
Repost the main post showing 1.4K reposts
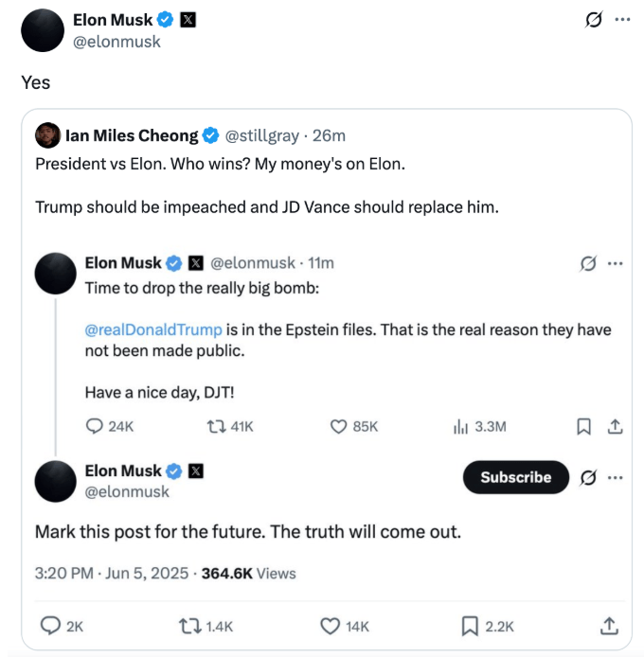tap(188, 626)
